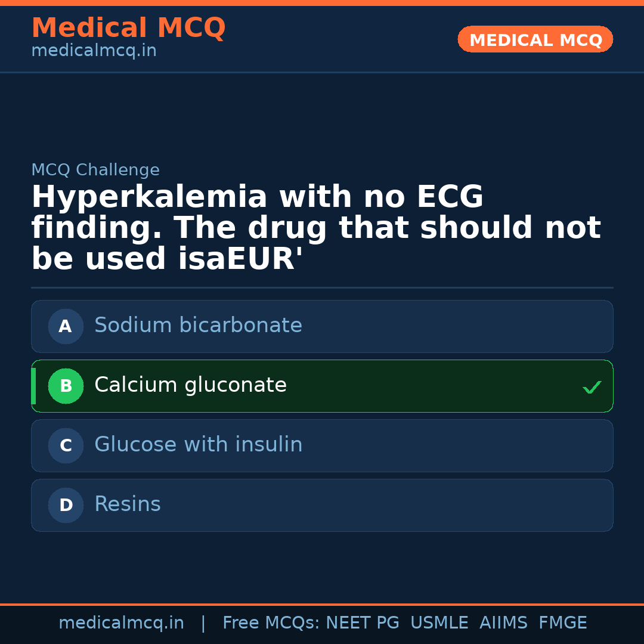This screenshot has width=644, height=644.
Task: Select the Sodium bicarbonate answer text
Action: point(198,326)
